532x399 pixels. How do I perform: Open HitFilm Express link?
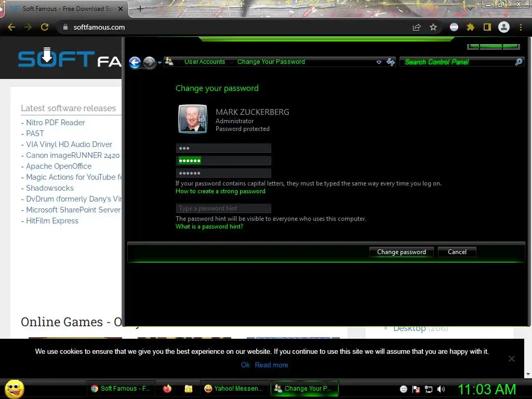pos(52,221)
